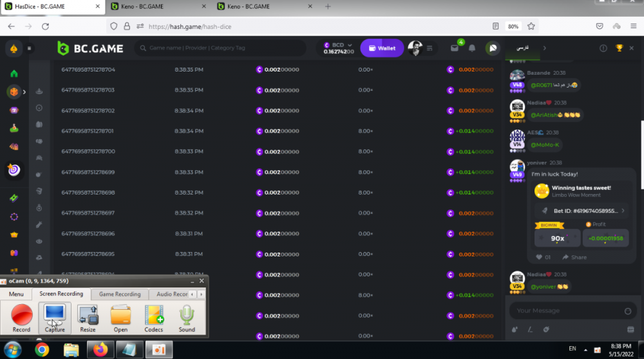
Task: Click the purple Wallet button
Action: coord(381,48)
